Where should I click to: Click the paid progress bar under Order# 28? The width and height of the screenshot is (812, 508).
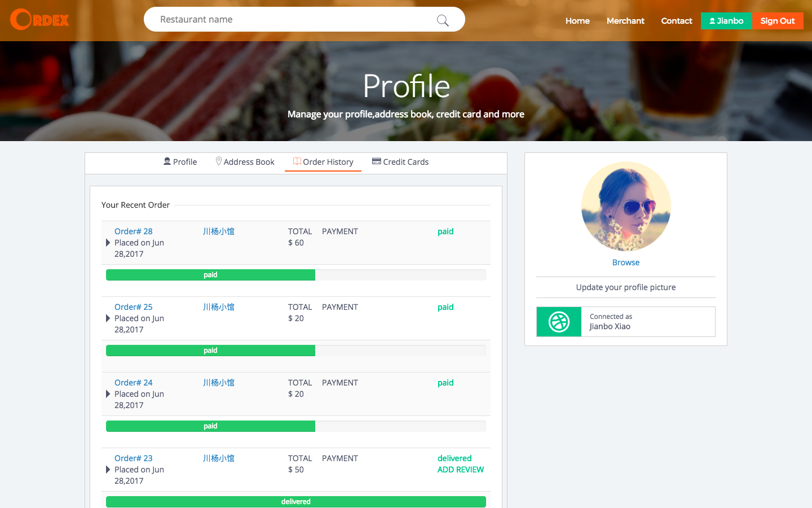pos(210,275)
